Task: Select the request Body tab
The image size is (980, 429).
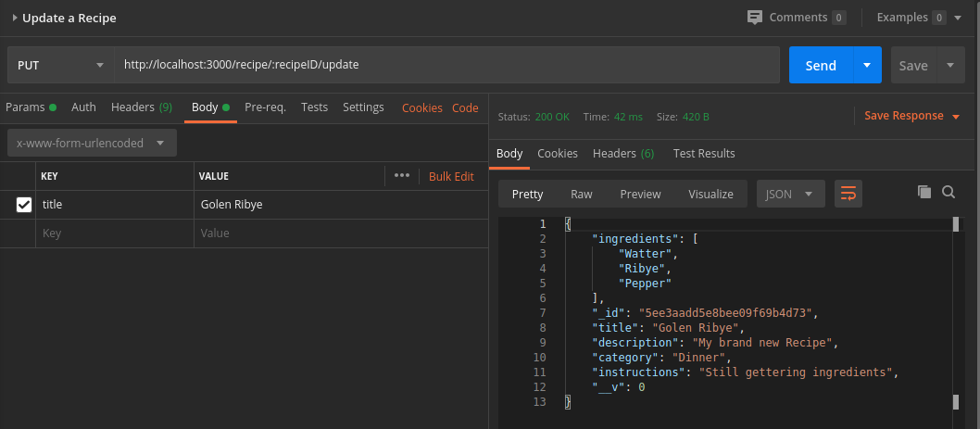Action: pos(210,107)
